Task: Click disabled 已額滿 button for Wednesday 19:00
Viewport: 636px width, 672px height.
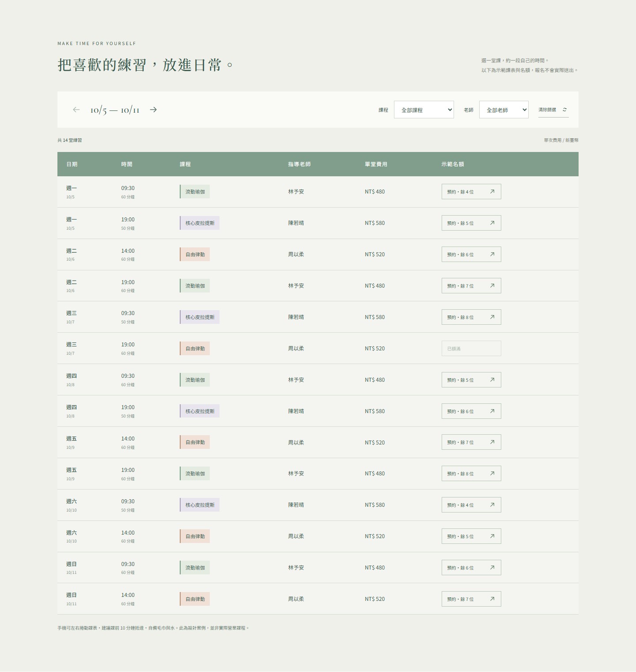Action: (471, 349)
